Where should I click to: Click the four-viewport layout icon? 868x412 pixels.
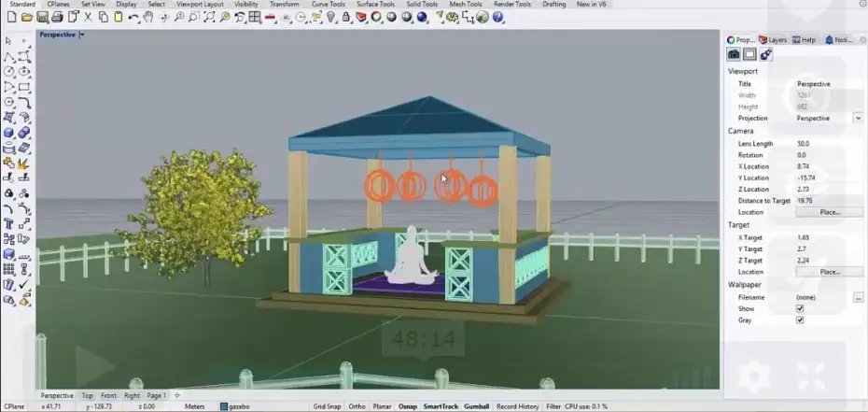(x=255, y=17)
